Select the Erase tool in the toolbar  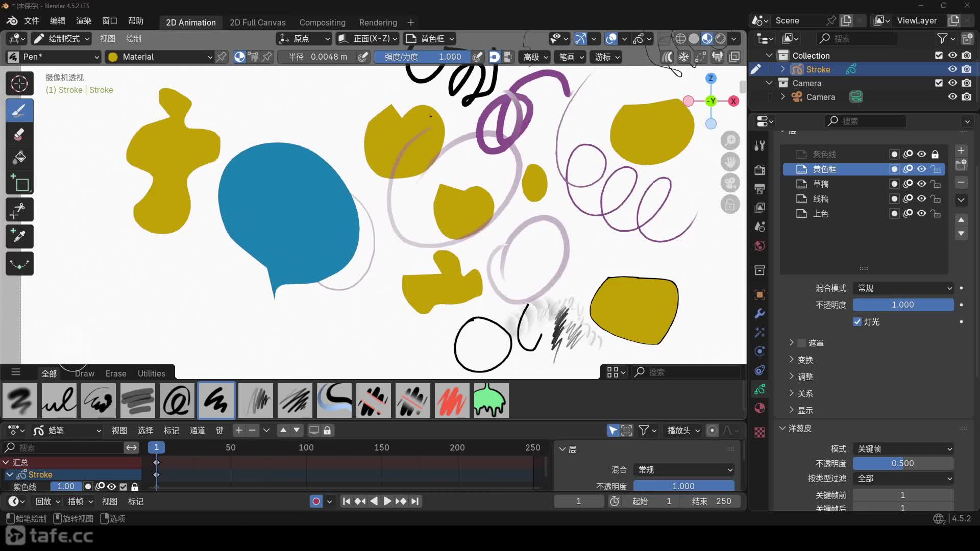pos(19,134)
